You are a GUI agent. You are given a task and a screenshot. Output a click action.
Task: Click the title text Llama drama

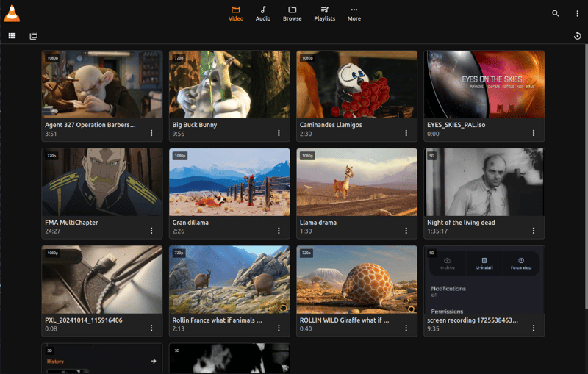click(x=318, y=222)
